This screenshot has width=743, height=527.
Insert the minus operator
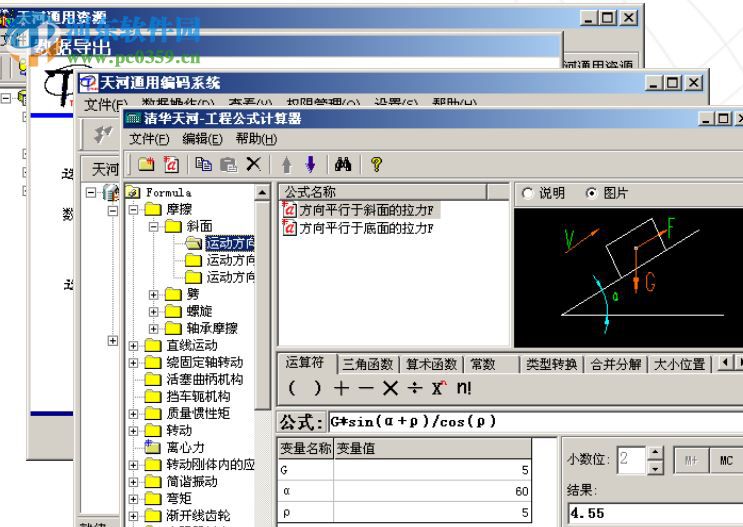click(x=366, y=388)
